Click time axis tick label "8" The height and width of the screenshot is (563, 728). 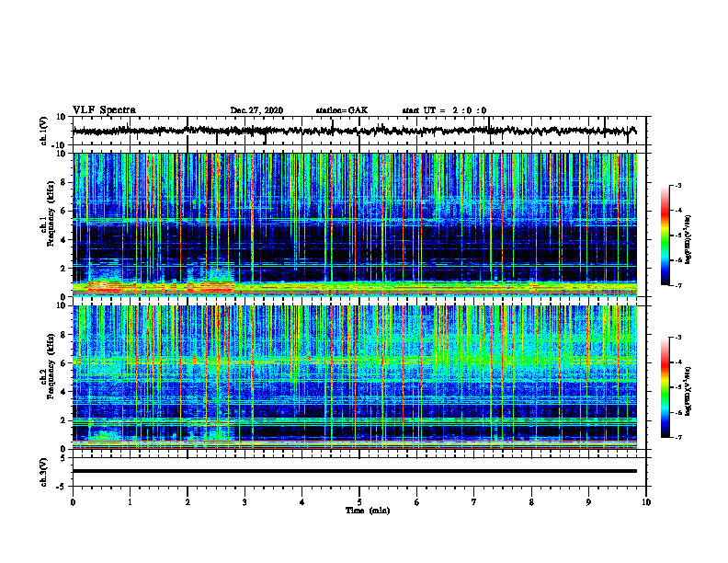point(531,502)
